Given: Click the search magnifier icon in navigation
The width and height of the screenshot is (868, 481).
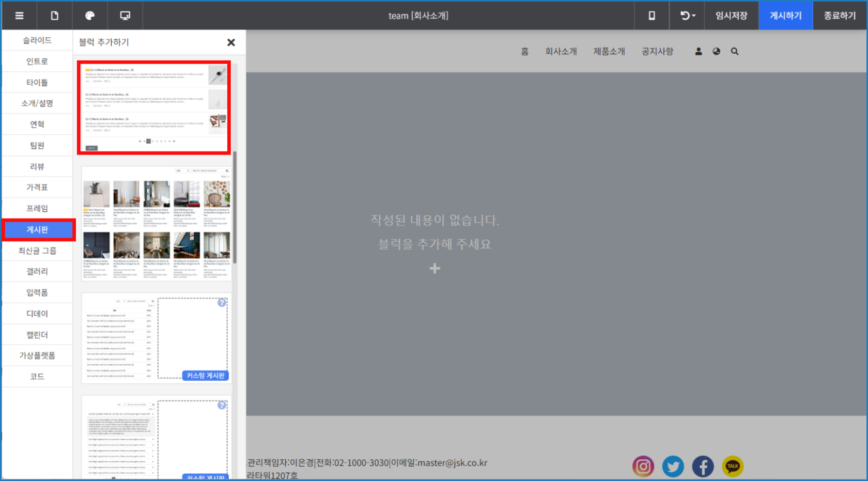Looking at the screenshot, I should tap(735, 51).
